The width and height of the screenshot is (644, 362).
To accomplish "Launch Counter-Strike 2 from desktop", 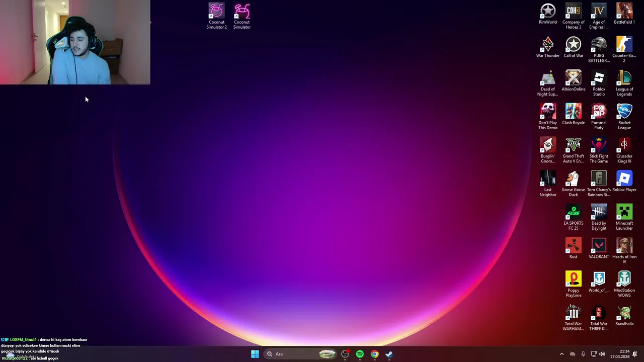I will click(624, 50).
